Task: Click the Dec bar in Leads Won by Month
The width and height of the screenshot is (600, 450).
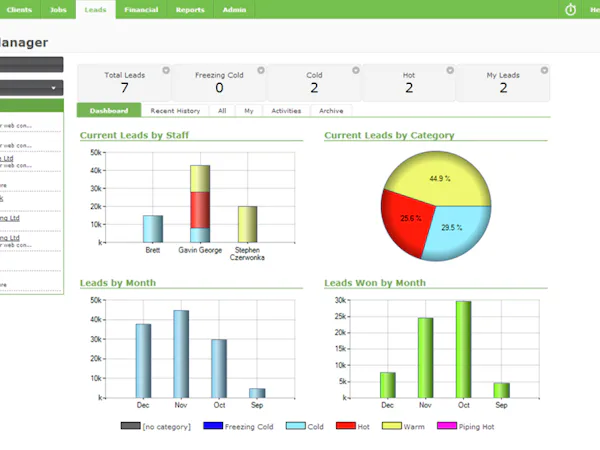Action: [x=388, y=385]
